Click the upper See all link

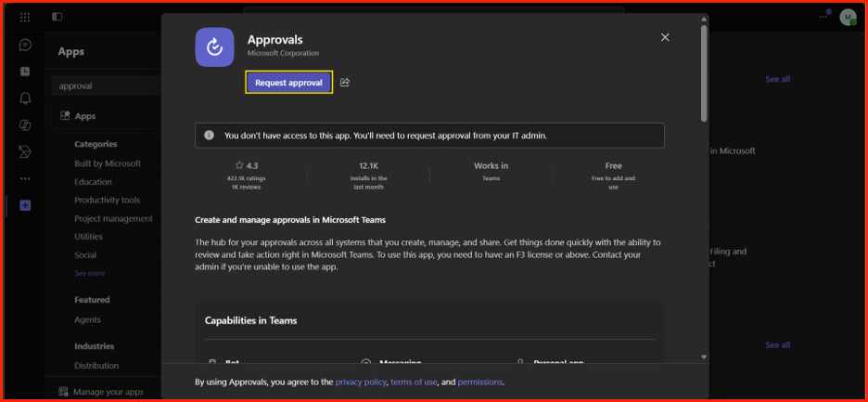777,79
